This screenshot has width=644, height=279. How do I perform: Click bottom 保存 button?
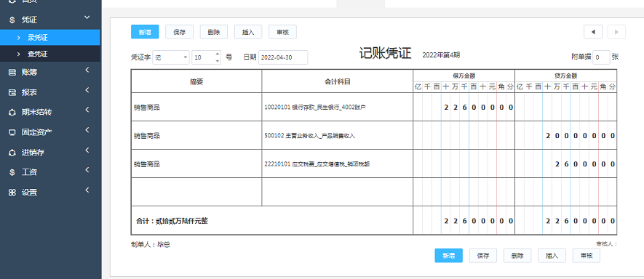[483, 256]
